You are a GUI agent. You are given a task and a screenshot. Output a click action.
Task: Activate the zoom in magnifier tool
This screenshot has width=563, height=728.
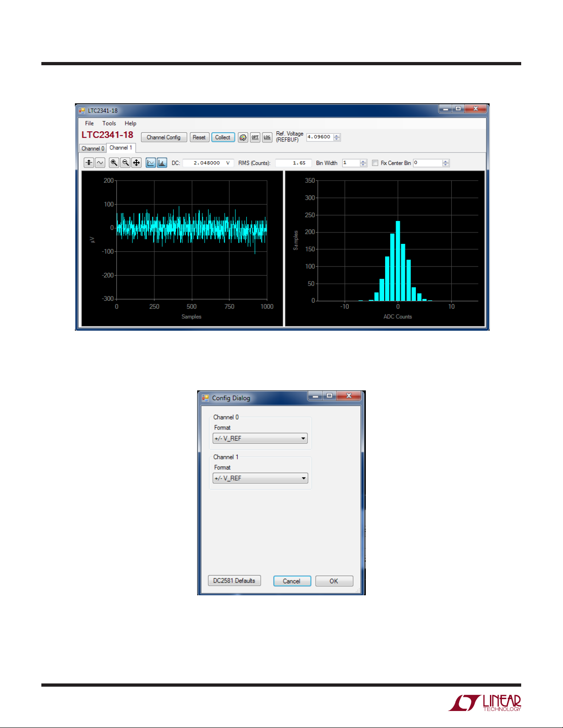pyautogui.click(x=114, y=163)
